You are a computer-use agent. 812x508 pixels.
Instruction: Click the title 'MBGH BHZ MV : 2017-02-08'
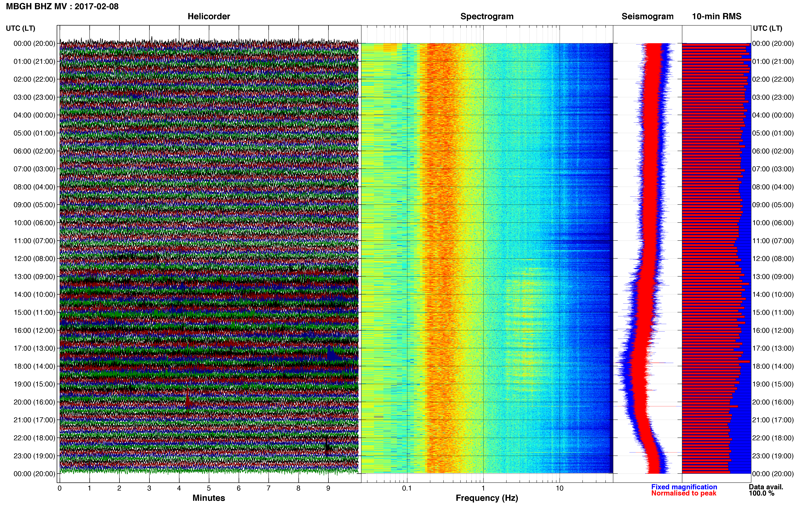click(x=62, y=6)
